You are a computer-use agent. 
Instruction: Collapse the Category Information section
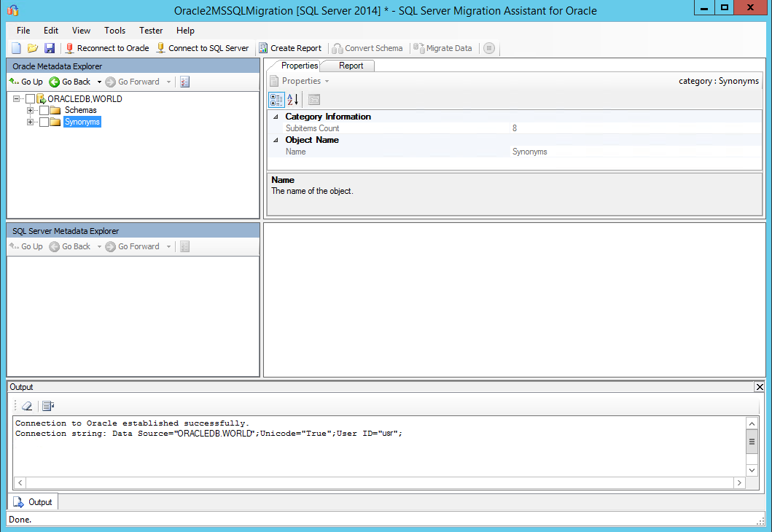pos(276,117)
